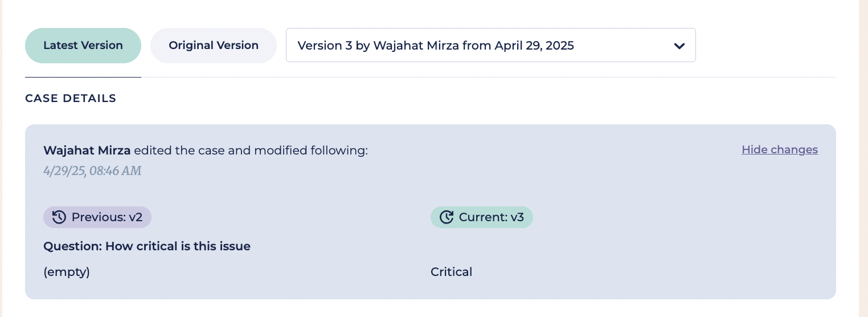Click the Wajahat Mirza author name in card
Image resolution: width=868 pixels, height=317 pixels.
click(87, 151)
